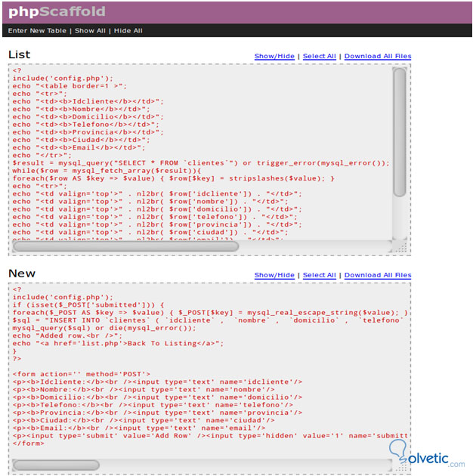Click the Back To Listing echo line
Screen dimensions: 473x476
coord(118,343)
